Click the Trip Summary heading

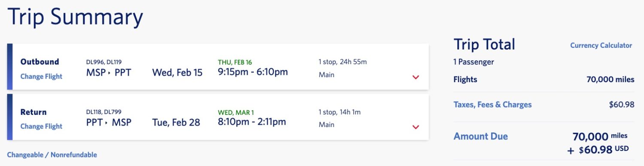pyautogui.click(x=75, y=18)
